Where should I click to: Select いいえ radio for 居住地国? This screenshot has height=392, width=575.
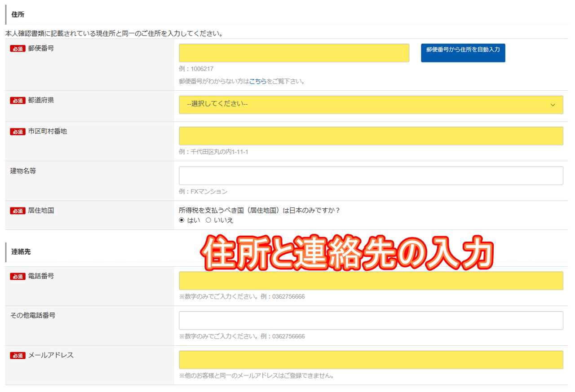click(208, 220)
